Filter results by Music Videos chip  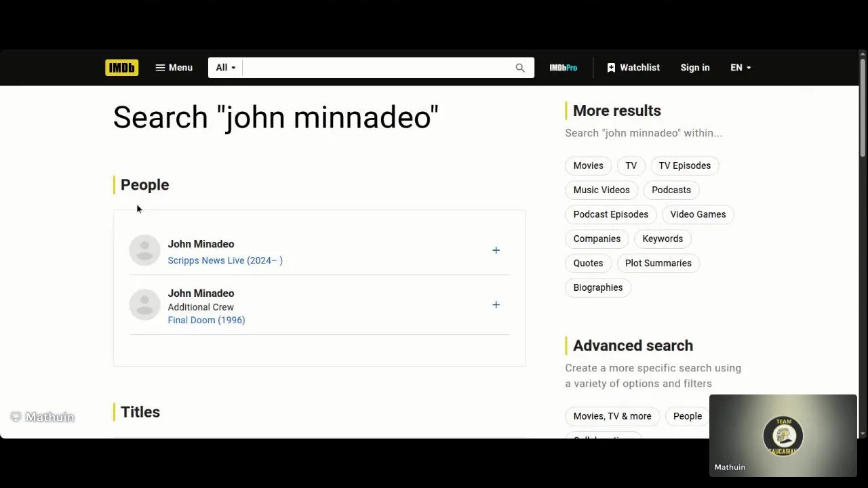click(601, 190)
